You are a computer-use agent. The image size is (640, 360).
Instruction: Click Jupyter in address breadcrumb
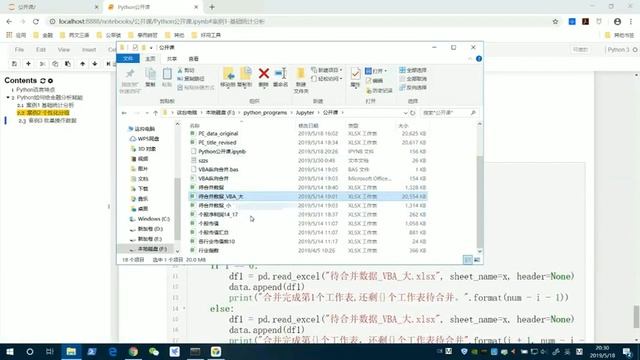(x=305, y=113)
